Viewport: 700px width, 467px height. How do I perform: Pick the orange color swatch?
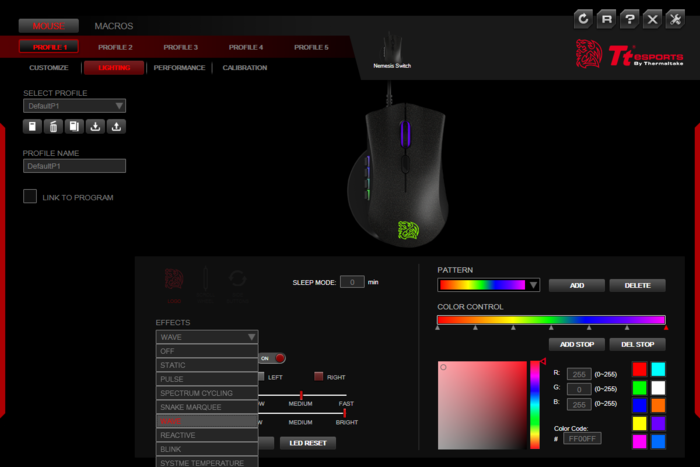[658, 405]
